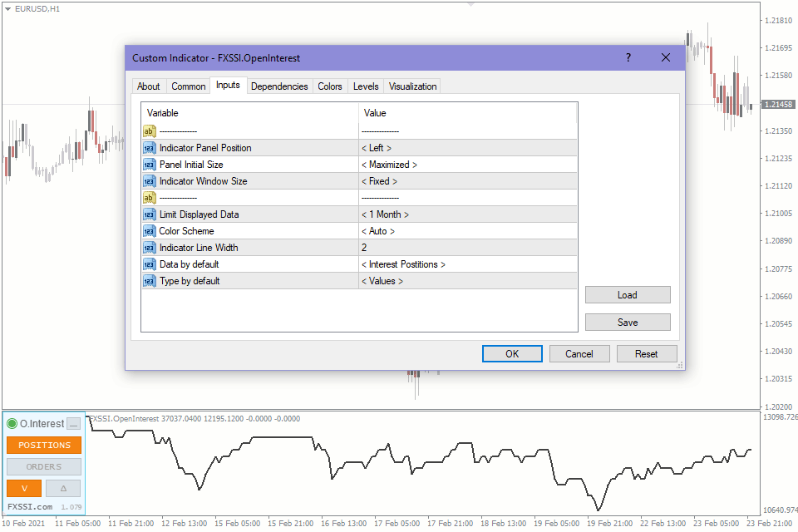Click icon beside Panel Initial Size

click(x=149, y=165)
